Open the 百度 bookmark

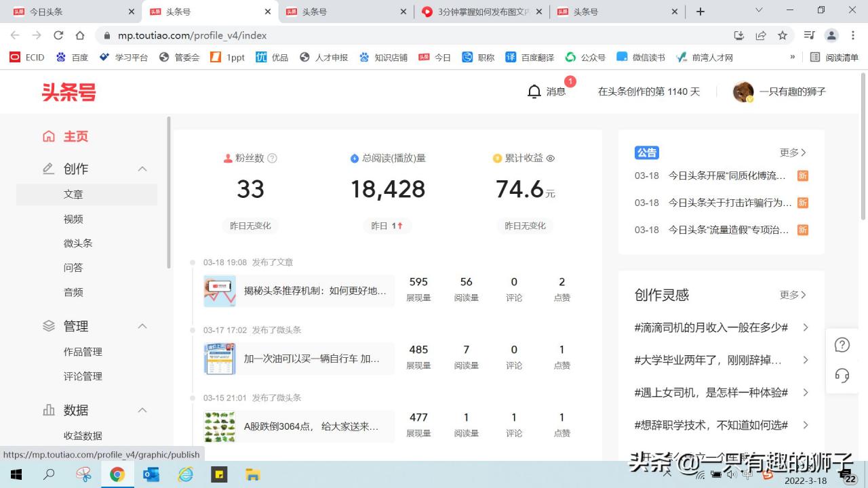pos(72,58)
